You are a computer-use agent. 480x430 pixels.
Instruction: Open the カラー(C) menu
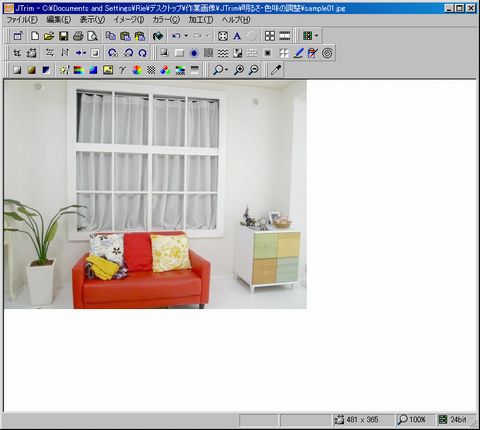166,20
